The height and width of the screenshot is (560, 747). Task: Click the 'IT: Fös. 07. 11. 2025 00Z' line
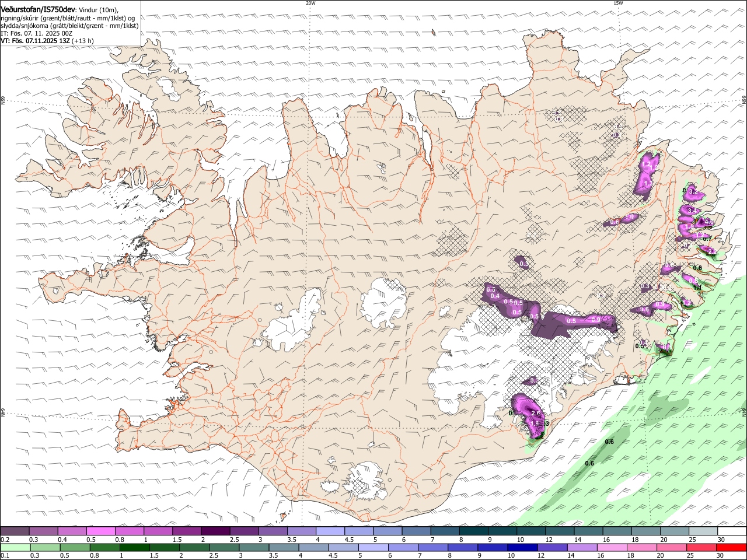pos(37,33)
